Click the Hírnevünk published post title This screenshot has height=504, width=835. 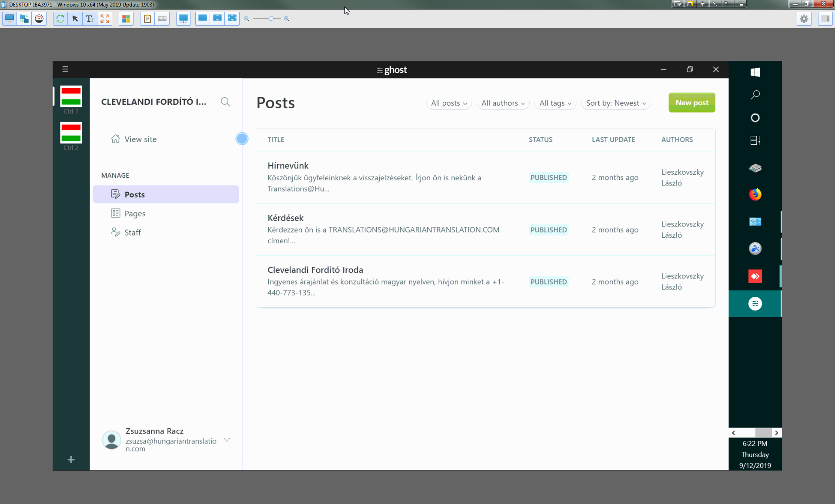tap(288, 165)
